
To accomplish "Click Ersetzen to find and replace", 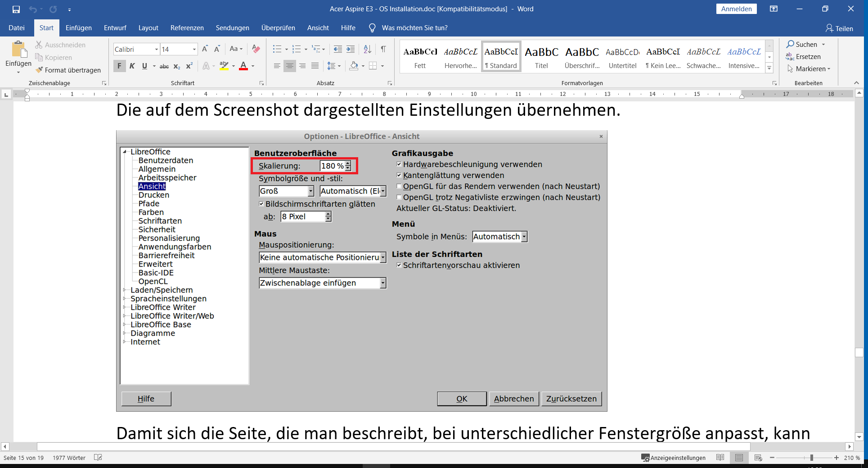I will pos(803,57).
